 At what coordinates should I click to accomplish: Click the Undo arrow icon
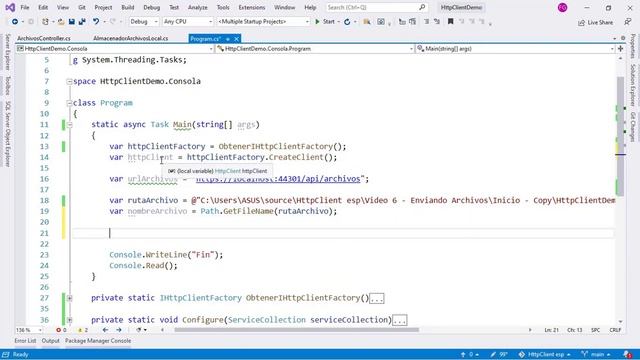96,22
